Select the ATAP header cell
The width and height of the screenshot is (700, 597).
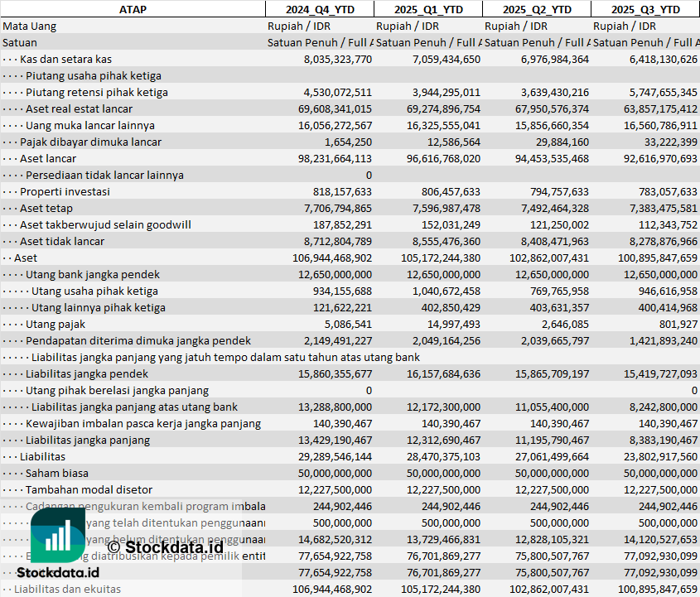[x=133, y=9]
